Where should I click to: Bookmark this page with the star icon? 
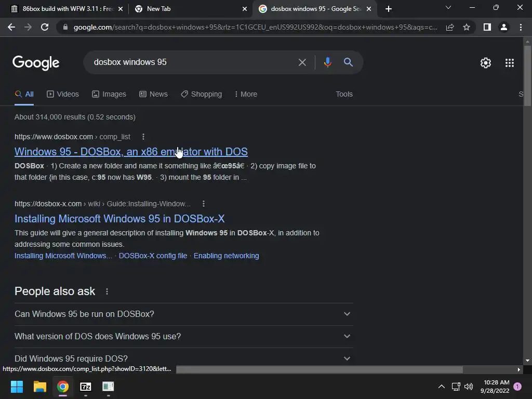tap(467, 27)
